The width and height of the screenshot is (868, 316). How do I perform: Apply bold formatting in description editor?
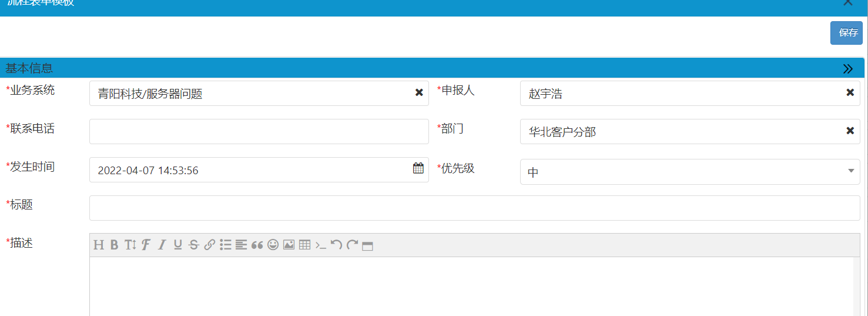click(x=114, y=245)
